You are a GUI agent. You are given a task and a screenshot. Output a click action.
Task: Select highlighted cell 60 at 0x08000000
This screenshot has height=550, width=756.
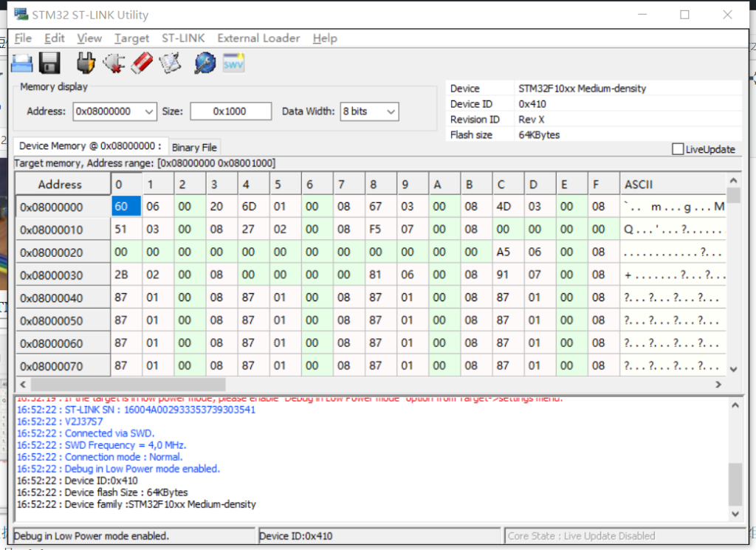126,206
